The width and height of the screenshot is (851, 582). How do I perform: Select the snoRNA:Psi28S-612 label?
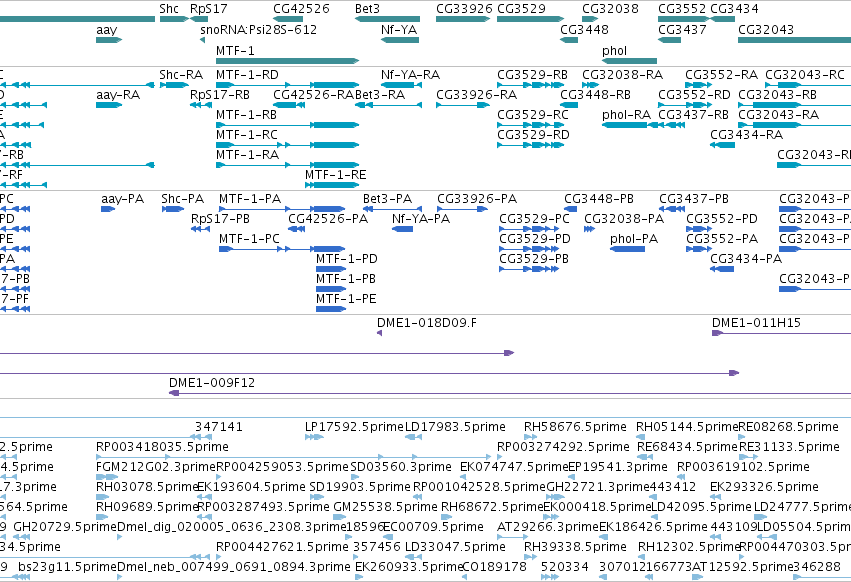[x=258, y=29]
